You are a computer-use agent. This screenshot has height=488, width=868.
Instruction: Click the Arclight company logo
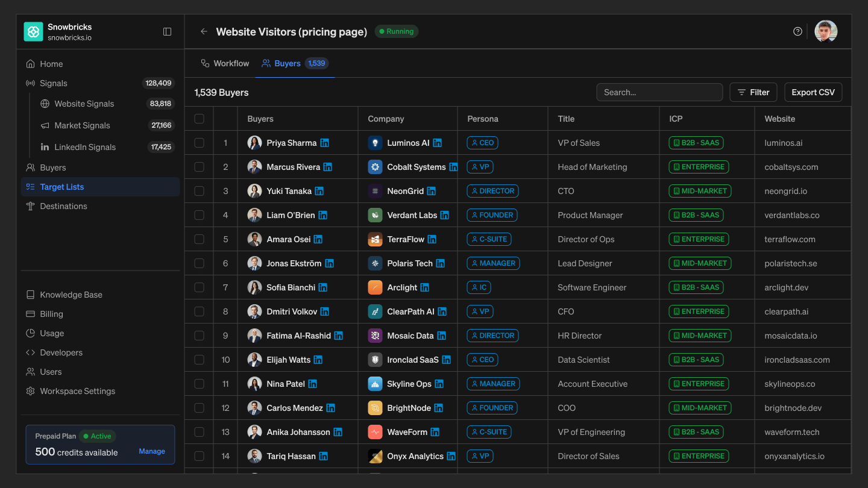375,287
